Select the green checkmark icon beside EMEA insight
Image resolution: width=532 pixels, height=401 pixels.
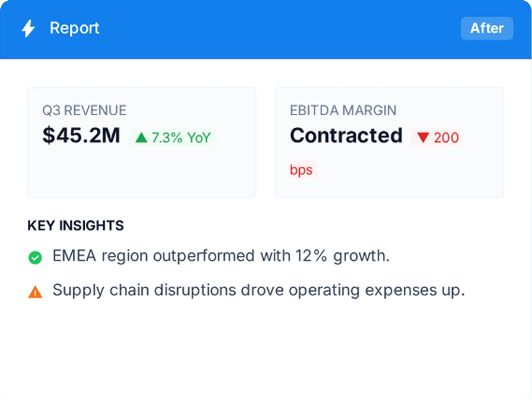click(35, 257)
